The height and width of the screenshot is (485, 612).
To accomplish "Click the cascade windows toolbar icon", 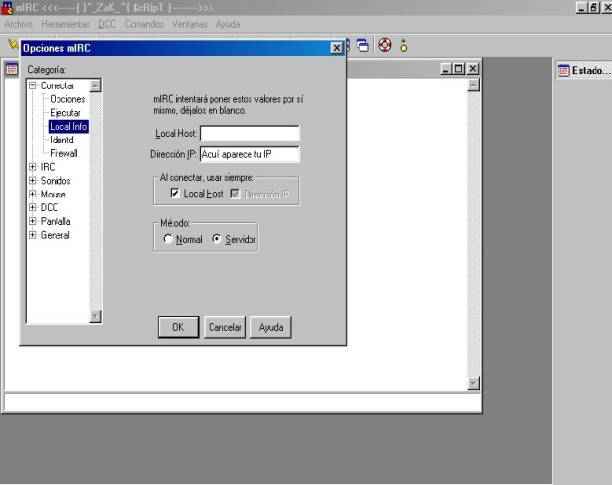I will coord(363,46).
